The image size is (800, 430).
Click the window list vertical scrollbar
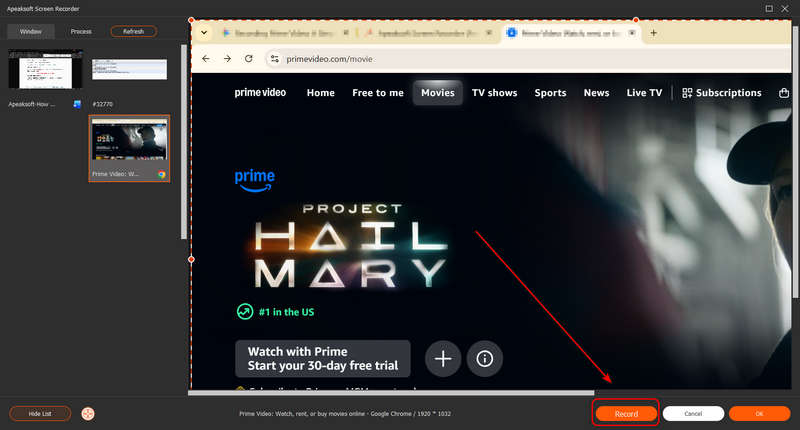click(184, 142)
